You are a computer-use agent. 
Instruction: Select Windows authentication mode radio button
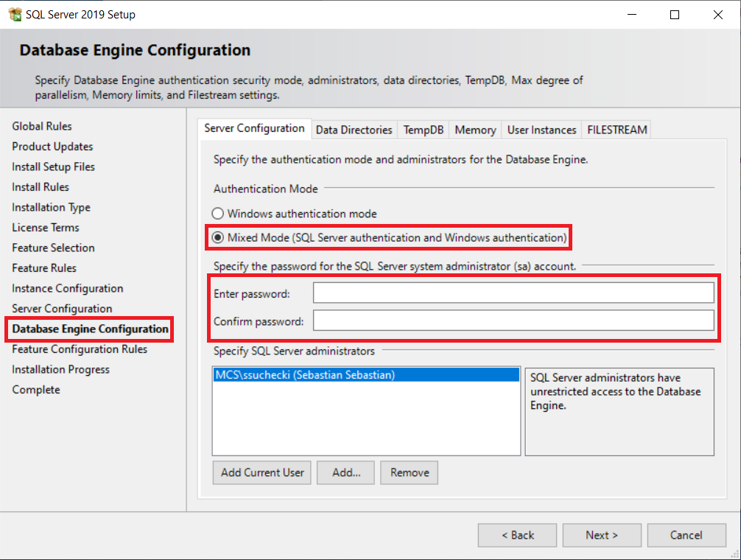[217, 214]
